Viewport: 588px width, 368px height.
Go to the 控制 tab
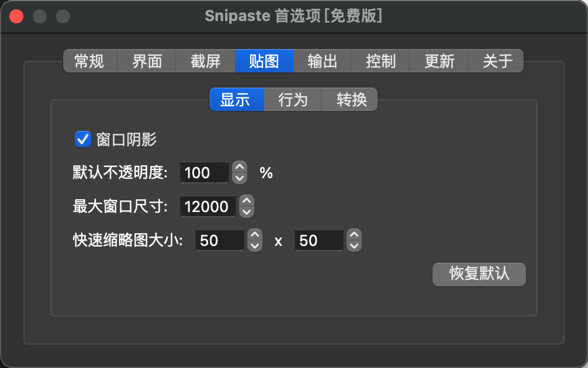click(x=381, y=61)
